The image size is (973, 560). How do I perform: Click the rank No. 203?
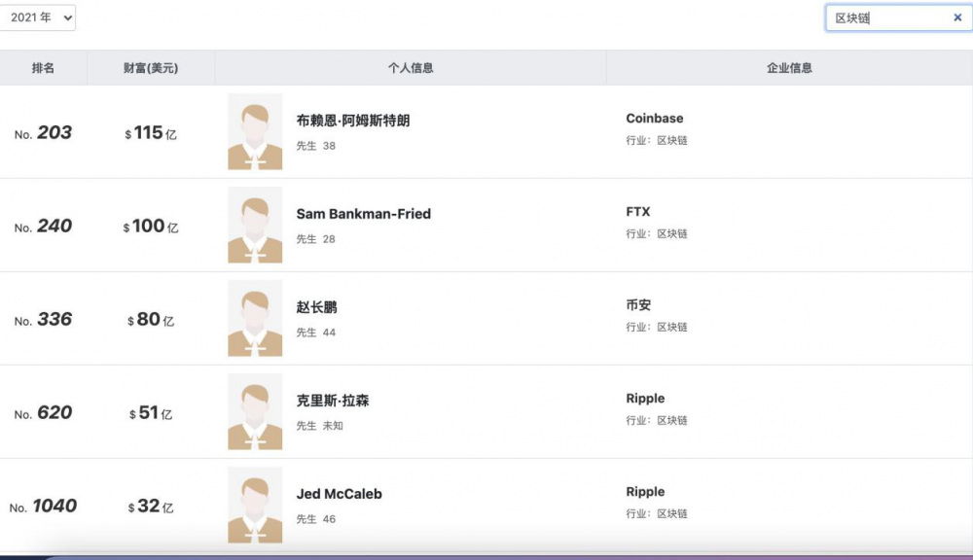click(43, 133)
